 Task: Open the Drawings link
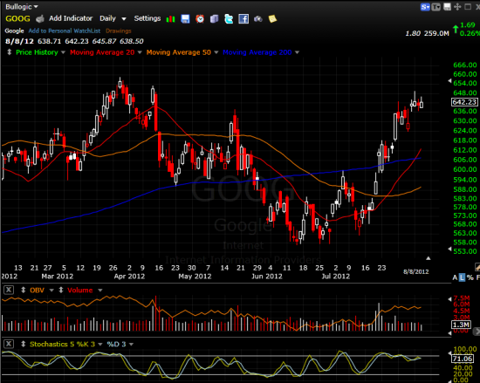point(118,31)
